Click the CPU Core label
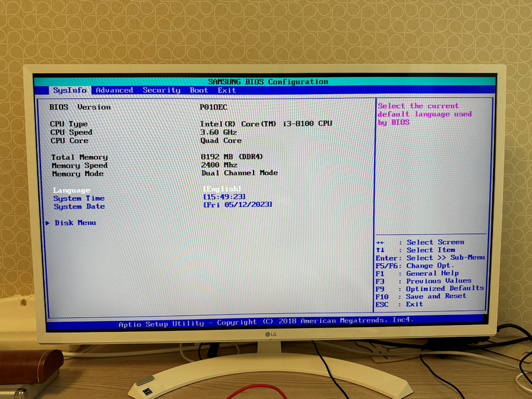Image resolution: width=532 pixels, height=399 pixels. coord(69,141)
